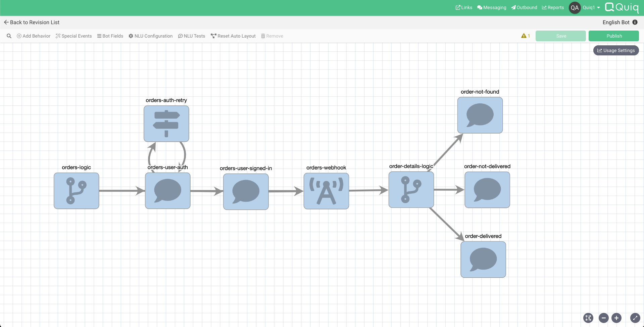Image resolution: width=644 pixels, height=327 pixels.
Task: Open Usage Settings
Action: click(616, 50)
